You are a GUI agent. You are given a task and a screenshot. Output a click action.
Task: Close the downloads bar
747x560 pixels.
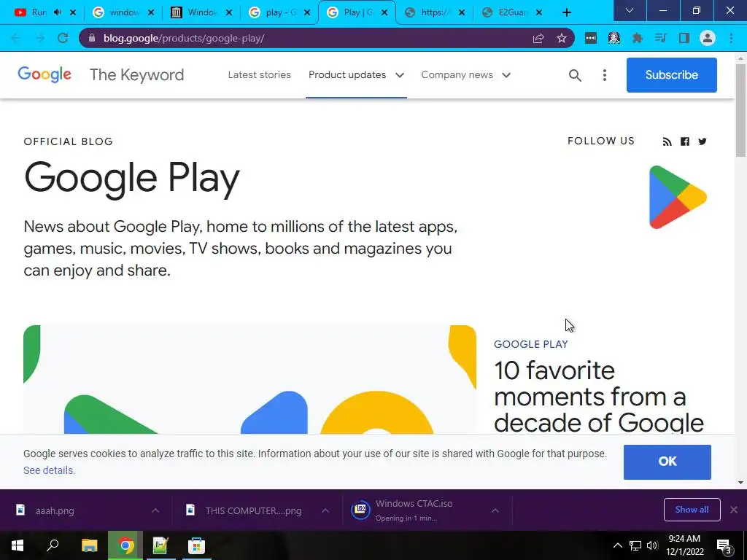[734, 510]
